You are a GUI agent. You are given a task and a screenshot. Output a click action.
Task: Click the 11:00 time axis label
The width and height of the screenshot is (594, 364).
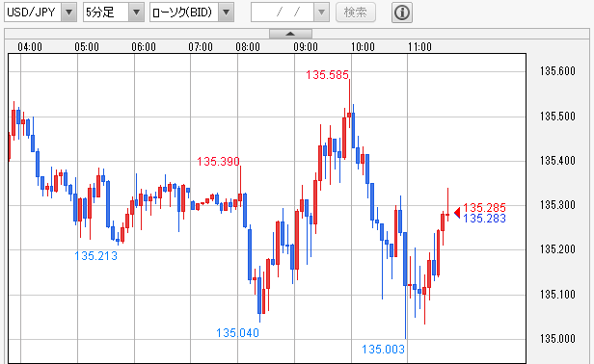pyautogui.click(x=419, y=47)
